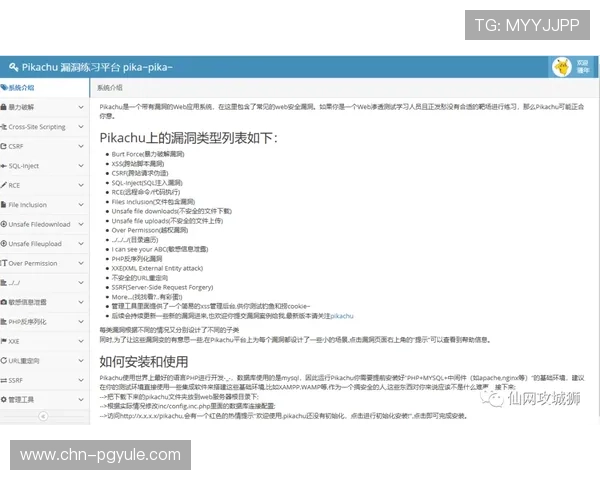Expand the Unsafe Filedownload chevron
Screen dimensions: 600x480
coord(81,224)
